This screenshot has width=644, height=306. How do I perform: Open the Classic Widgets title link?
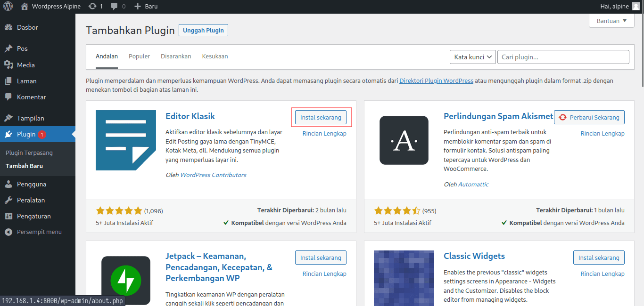[474, 256]
